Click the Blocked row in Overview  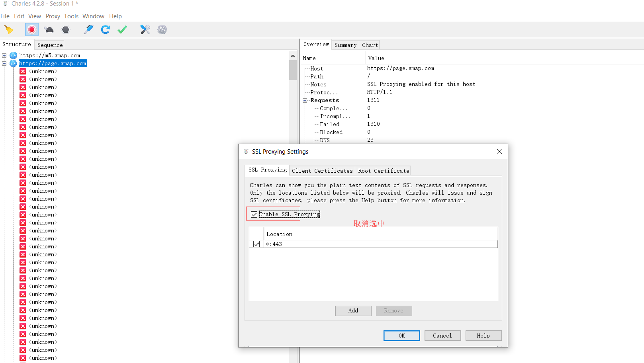click(x=472, y=132)
